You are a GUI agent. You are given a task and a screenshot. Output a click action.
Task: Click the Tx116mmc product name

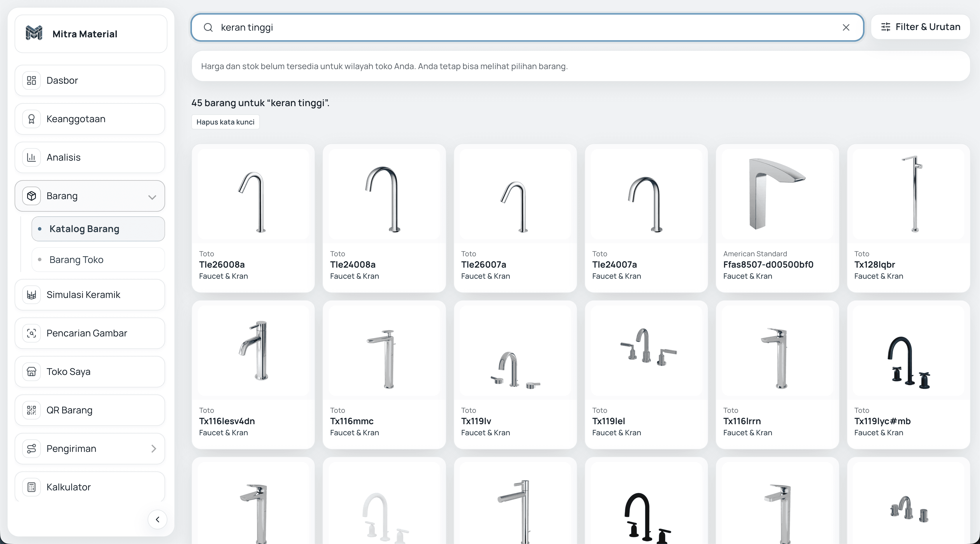coord(351,421)
